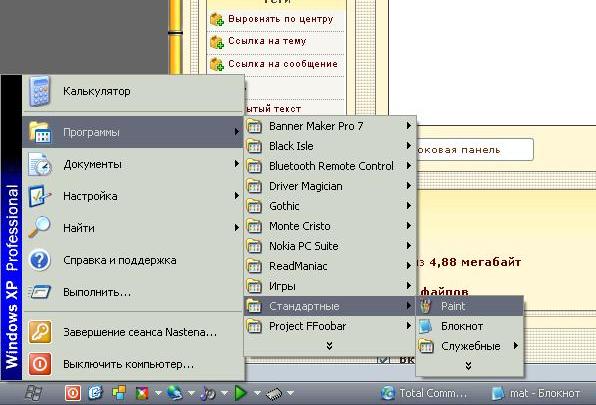This screenshot has height=405, width=596.
Task: Open the Driver Magician group
Action: pyautogui.click(x=330, y=186)
